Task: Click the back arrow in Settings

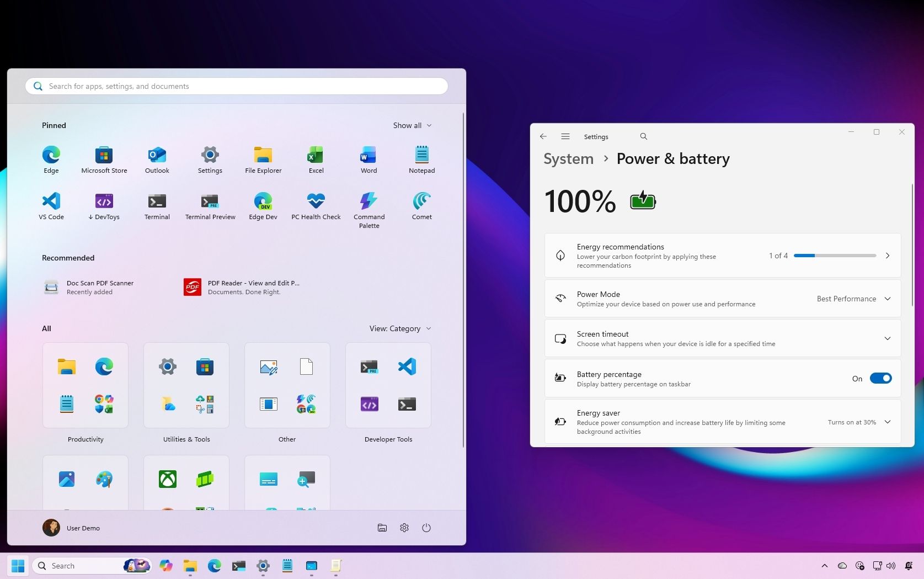Action: pyautogui.click(x=543, y=136)
